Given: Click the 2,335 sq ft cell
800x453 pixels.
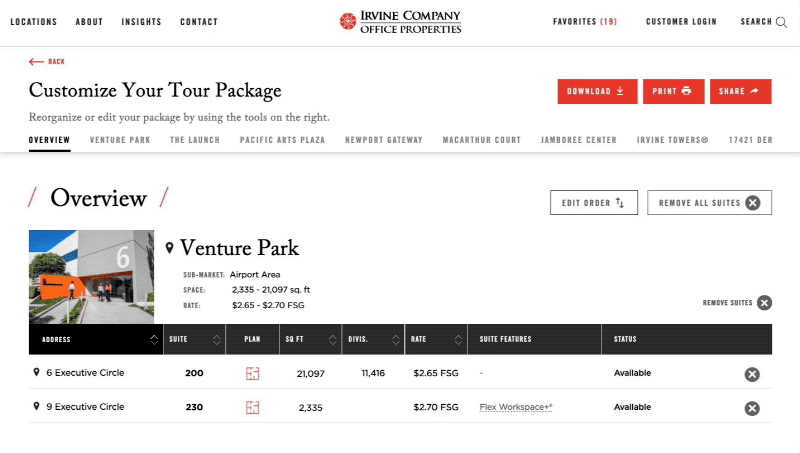Looking at the screenshot, I should (x=311, y=407).
